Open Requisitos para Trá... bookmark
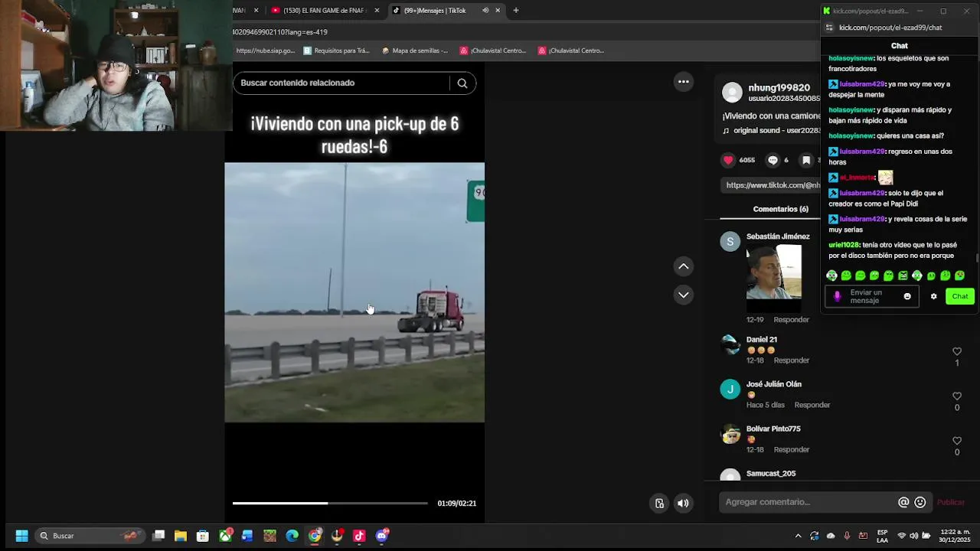The height and width of the screenshot is (551, 980). [336, 51]
